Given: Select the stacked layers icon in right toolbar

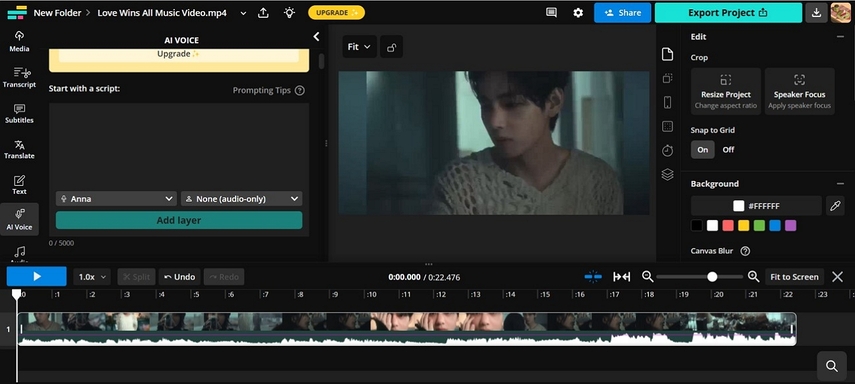Looking at the screenshot, I should click(x=667, y=175).
